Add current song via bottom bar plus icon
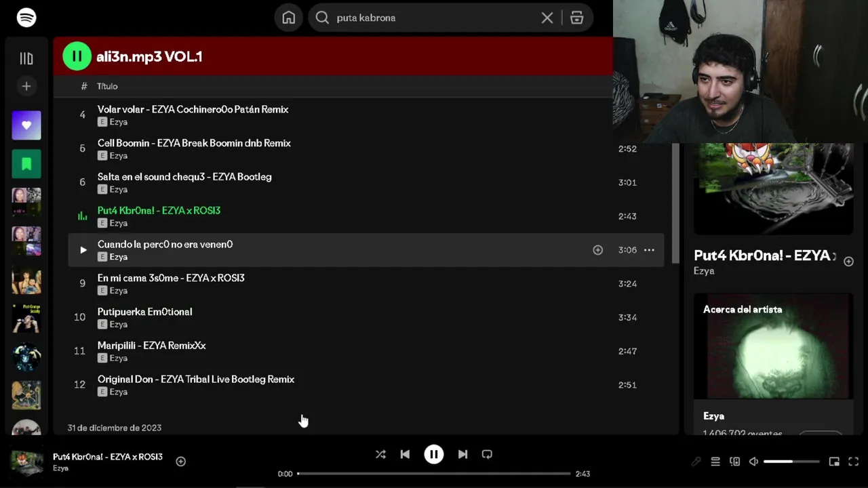Viewport: 868px width, 488px height. pos(180,462)
